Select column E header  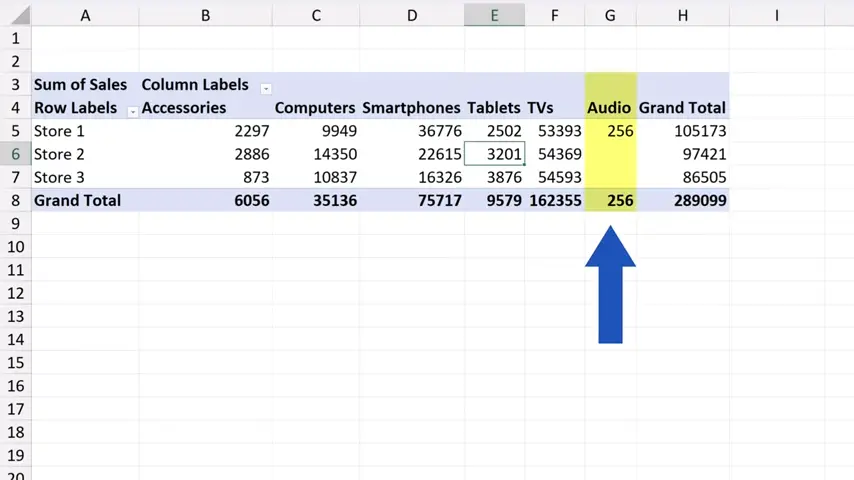(x=494, y=15)
